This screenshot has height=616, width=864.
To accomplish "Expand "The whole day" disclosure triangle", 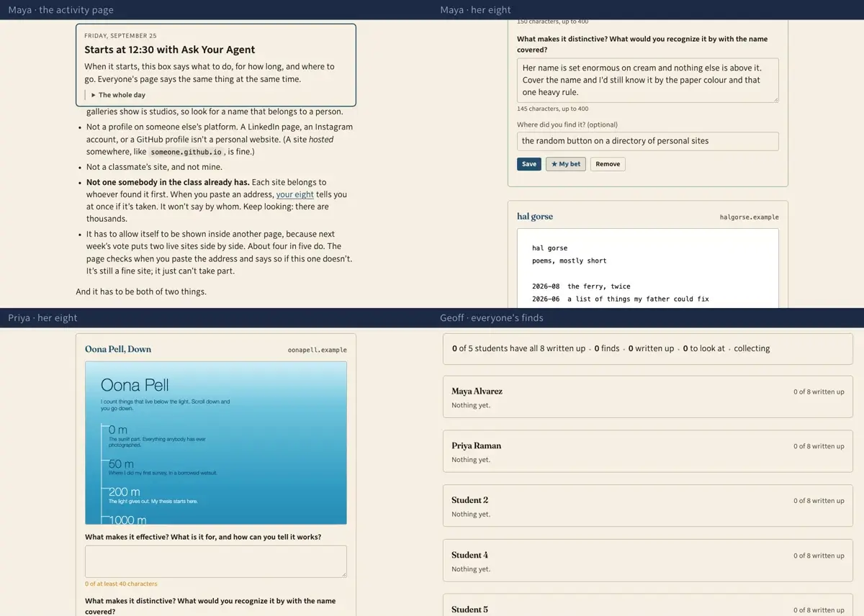I will tap(94, 95).
